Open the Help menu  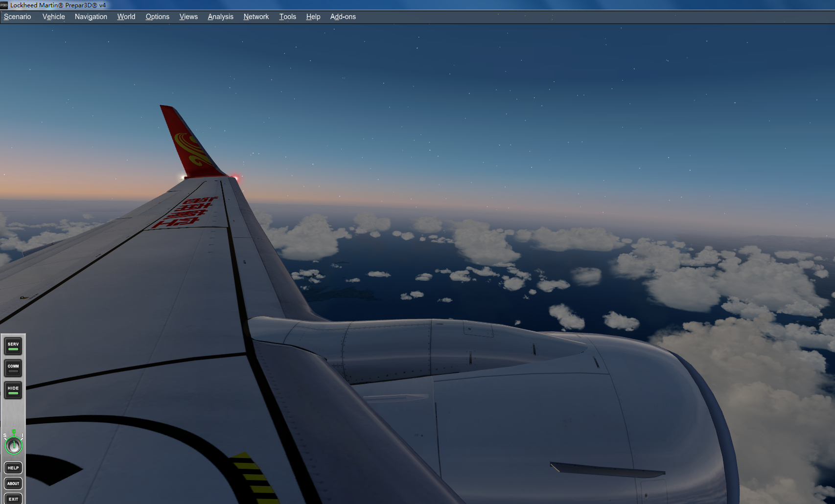[313, 16]
